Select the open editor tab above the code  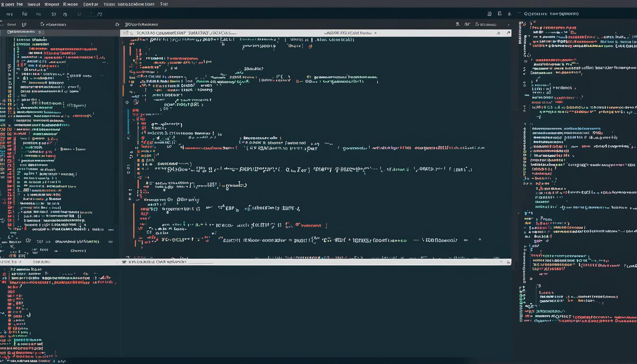(166, 33)
